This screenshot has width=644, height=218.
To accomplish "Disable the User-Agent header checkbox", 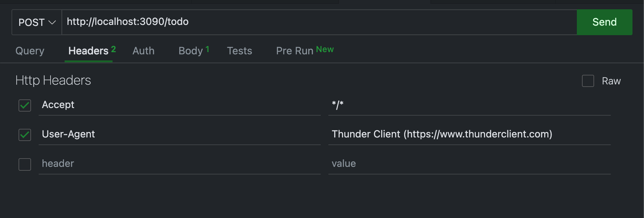I will pyautogui.click(x=25, y=135).
